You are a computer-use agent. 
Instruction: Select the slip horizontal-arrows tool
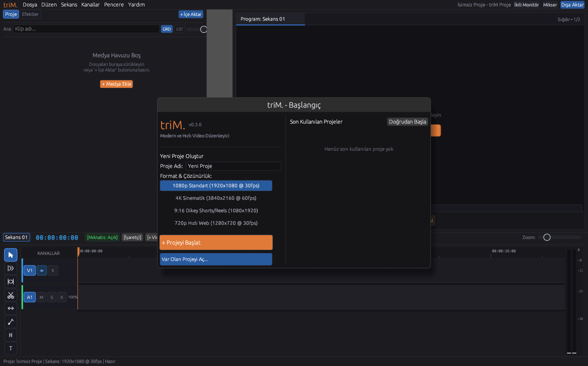coord(11,308)
